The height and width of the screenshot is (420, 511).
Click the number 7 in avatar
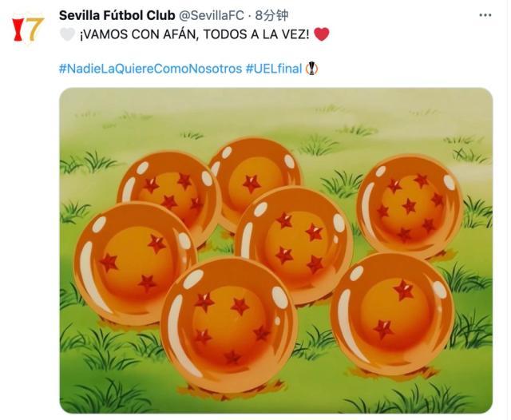click(35, 30)
